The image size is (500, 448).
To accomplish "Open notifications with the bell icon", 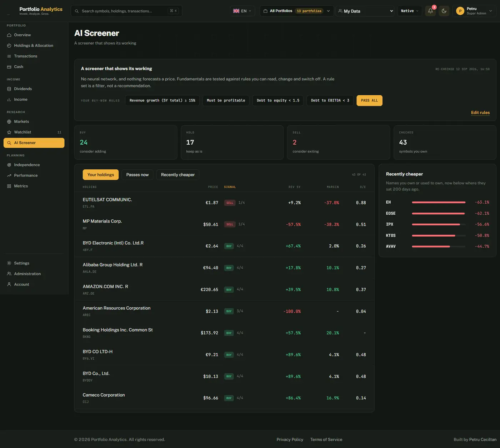I will click(430, 11).
